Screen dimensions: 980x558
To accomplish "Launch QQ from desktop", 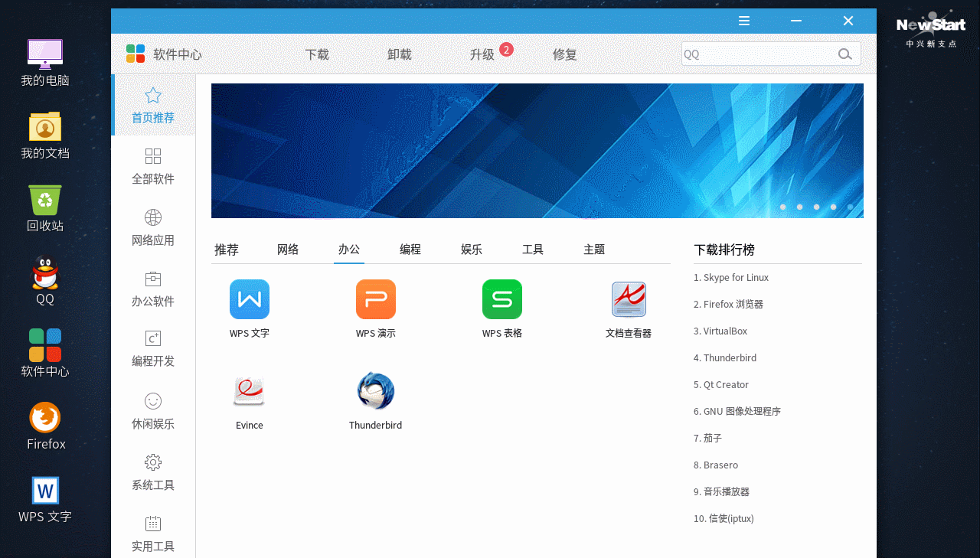I will click(45, 272).
